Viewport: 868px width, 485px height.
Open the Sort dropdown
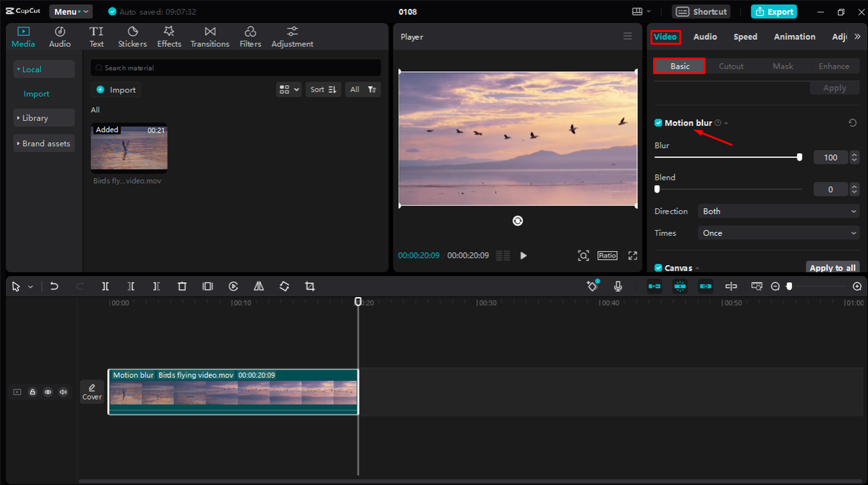tap(323, 90)
